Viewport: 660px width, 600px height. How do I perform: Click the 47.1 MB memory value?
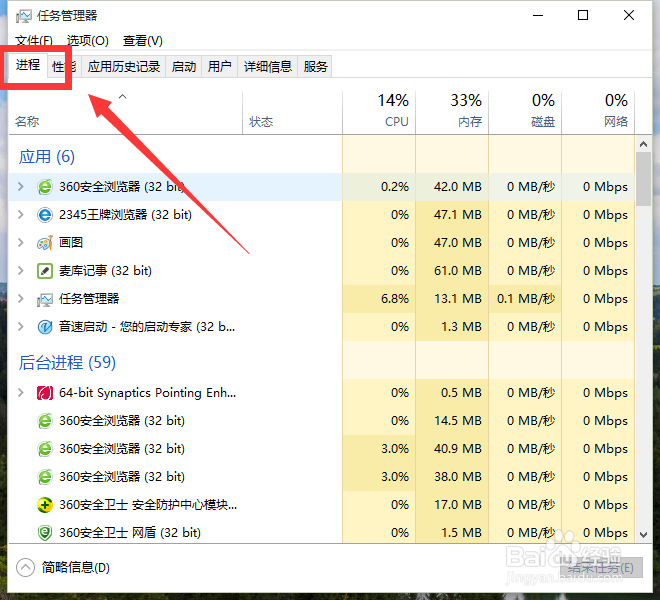(x=458, y=215)
